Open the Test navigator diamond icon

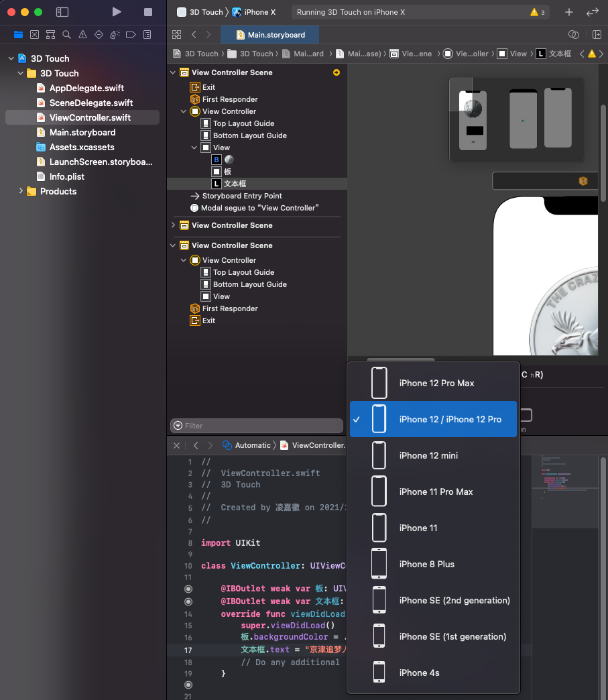(99, 35)
